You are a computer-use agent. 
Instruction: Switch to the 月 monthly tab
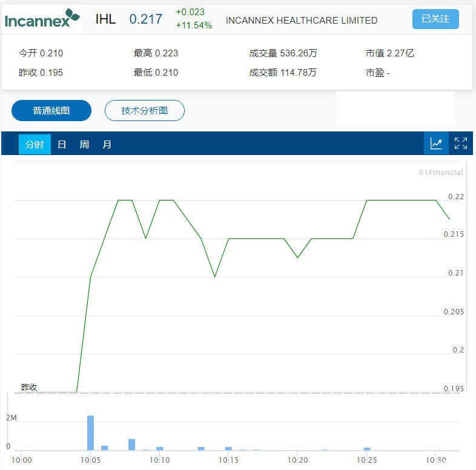pos(107,144)
